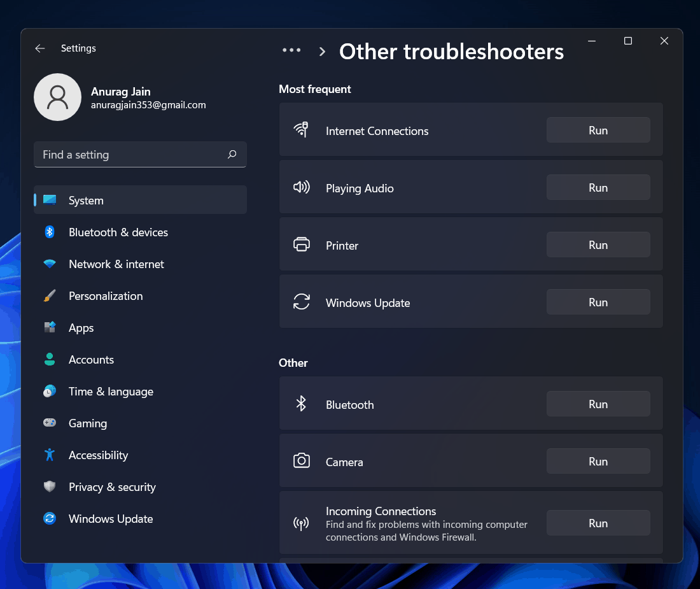The width and height of the screenshot is (700, 589).
Task: Click the Windows Update troubleshooter refresh icon
Action: coord(302,301)
